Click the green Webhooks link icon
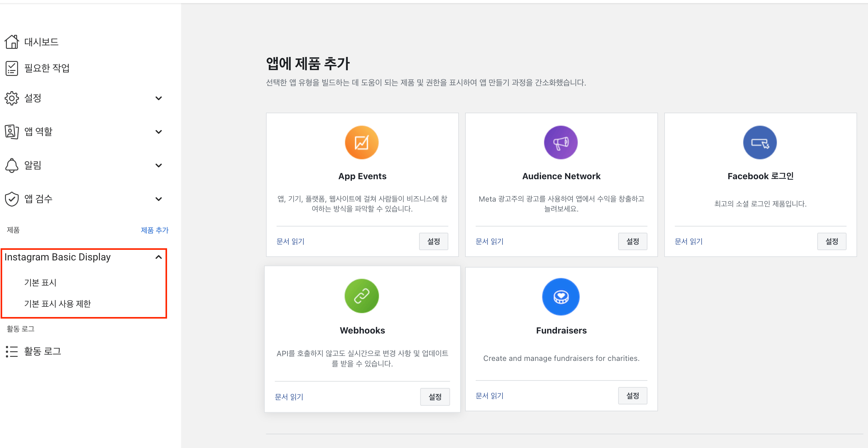Image resolution: width=868 pixels, height=448 pixels. (362, 296)
